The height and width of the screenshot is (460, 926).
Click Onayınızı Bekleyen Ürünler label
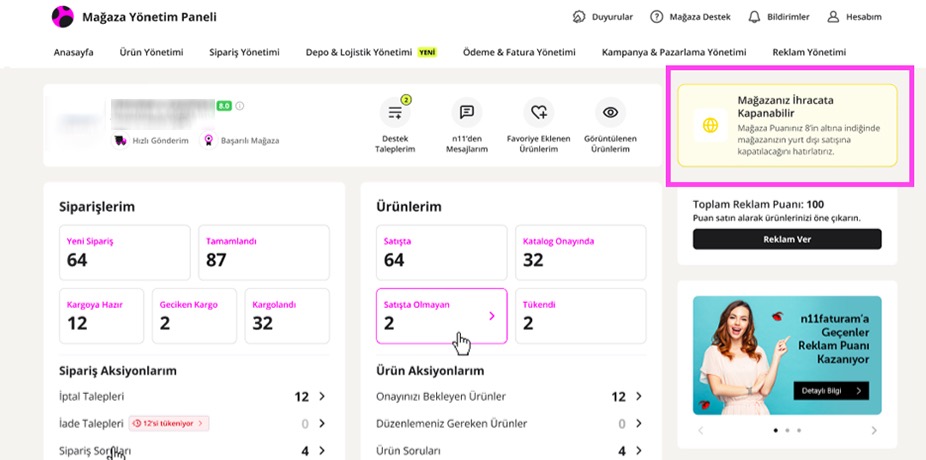(x=441, y=396)
